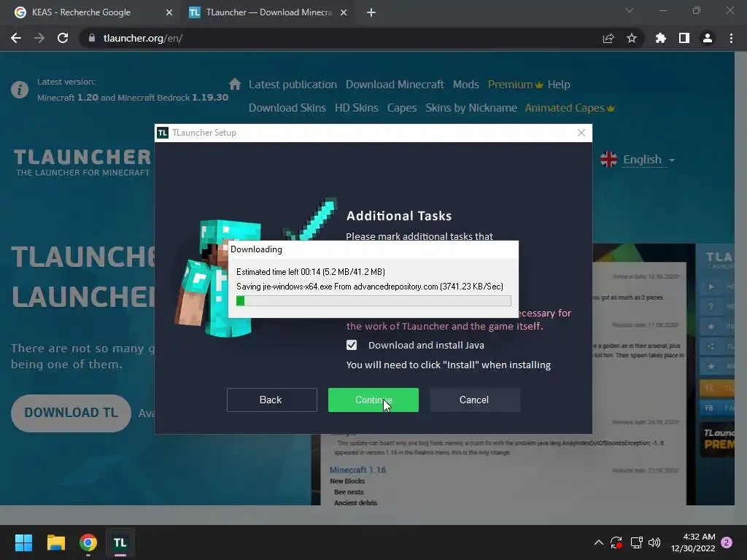747x560 pixels.
Task: Toggle the Chrome side panel icon
Action: click(x=684, y=38)
